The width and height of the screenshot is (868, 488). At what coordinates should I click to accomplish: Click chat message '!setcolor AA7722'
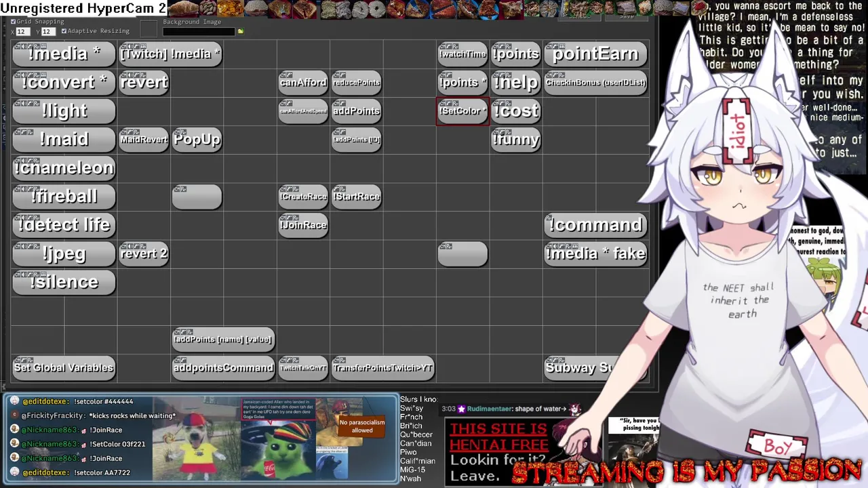pos(102,472)
